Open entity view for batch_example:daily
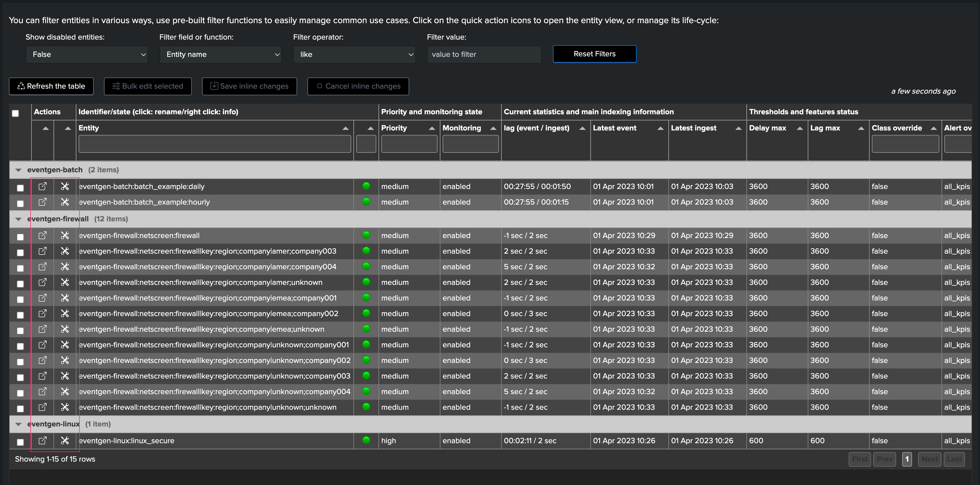The height and width of the screenshot is (485, 980). point(43,186)
